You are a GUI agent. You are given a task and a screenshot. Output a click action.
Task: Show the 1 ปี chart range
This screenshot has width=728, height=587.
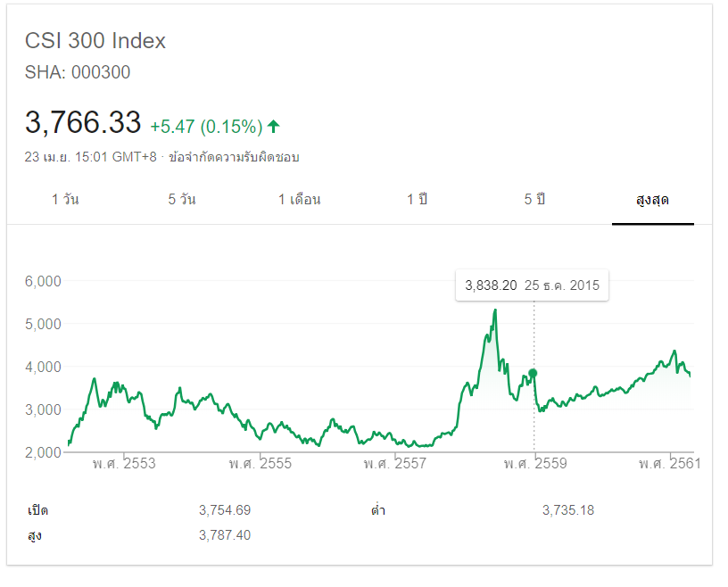pos(417,199)
